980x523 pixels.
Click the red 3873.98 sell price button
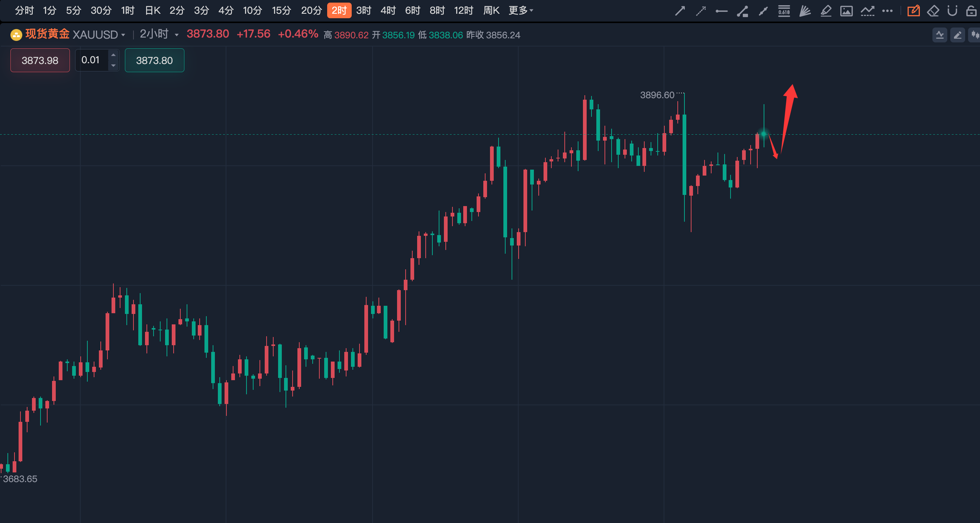point(40,60)
